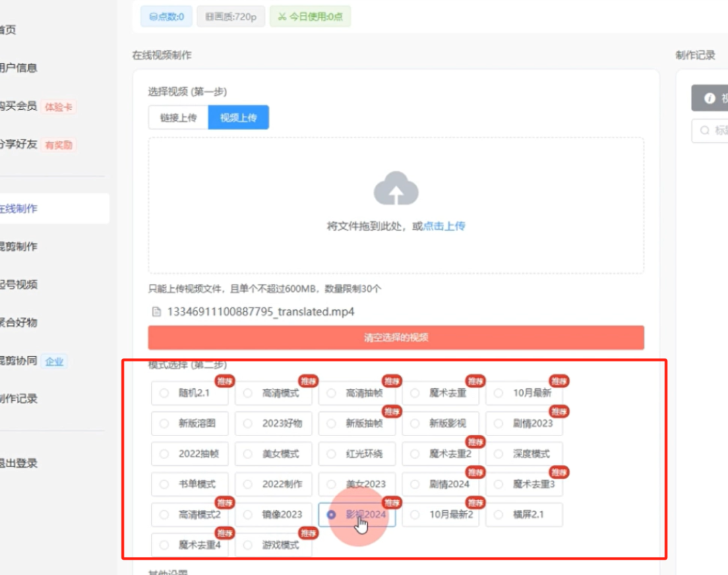The width and height of the screenshot is (728, 575).
Task: Click the 今日使用:0点 scissors badge
Action: (x=310, y=17)
